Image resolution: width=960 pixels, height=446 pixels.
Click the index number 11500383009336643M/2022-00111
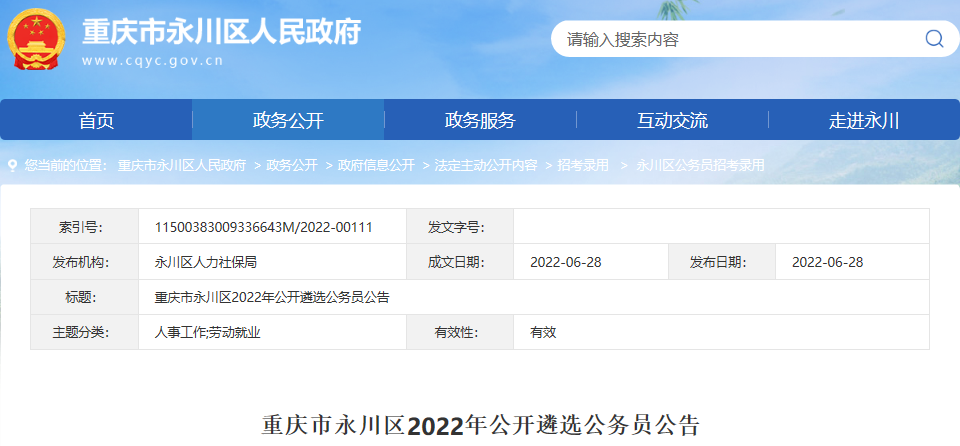(263, 227)
